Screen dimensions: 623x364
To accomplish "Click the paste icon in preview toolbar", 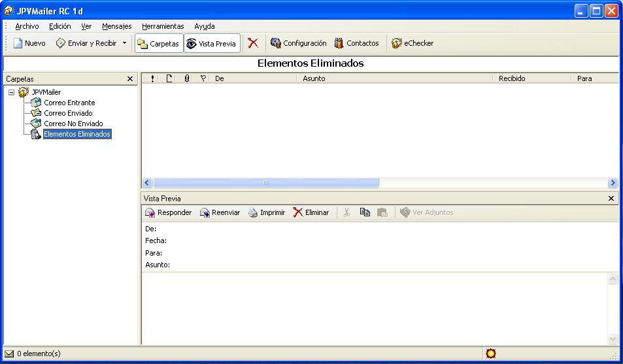I will [382, 212].
